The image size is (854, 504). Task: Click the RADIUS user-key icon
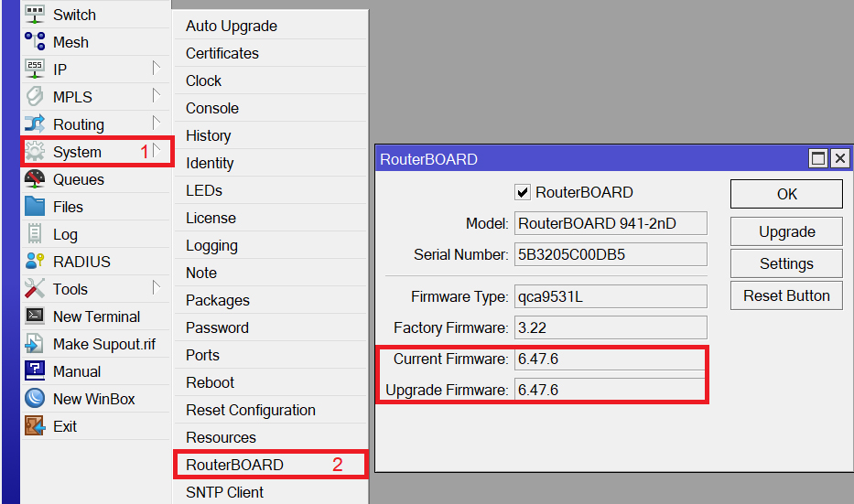(35, 262)
